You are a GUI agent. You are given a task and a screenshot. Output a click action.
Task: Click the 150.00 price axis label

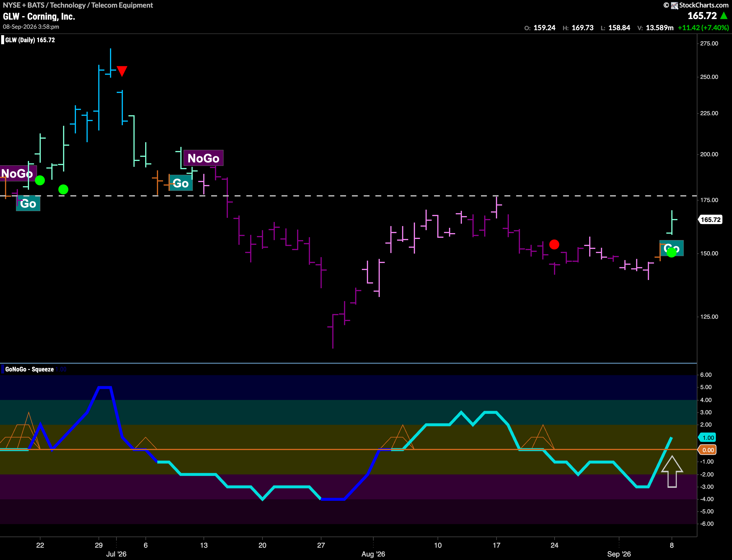pyautogui.click(x=709, y=253)
